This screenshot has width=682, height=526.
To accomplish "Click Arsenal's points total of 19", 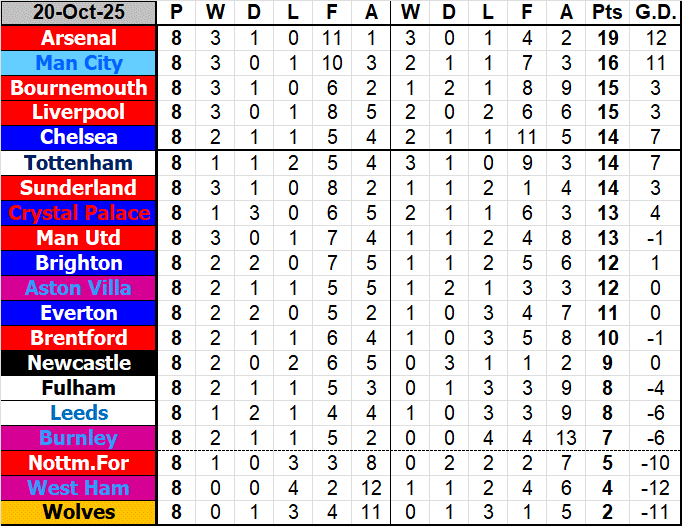I will (x=605, y=38).
